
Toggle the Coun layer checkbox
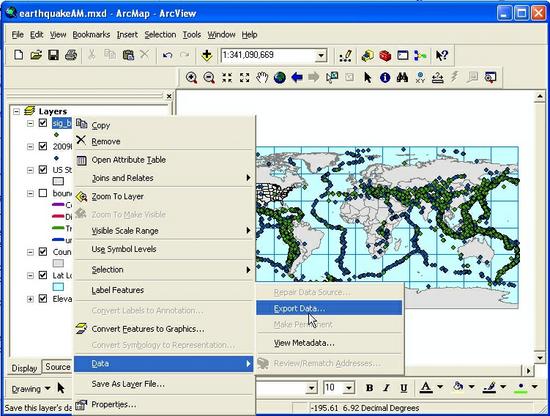43,252
